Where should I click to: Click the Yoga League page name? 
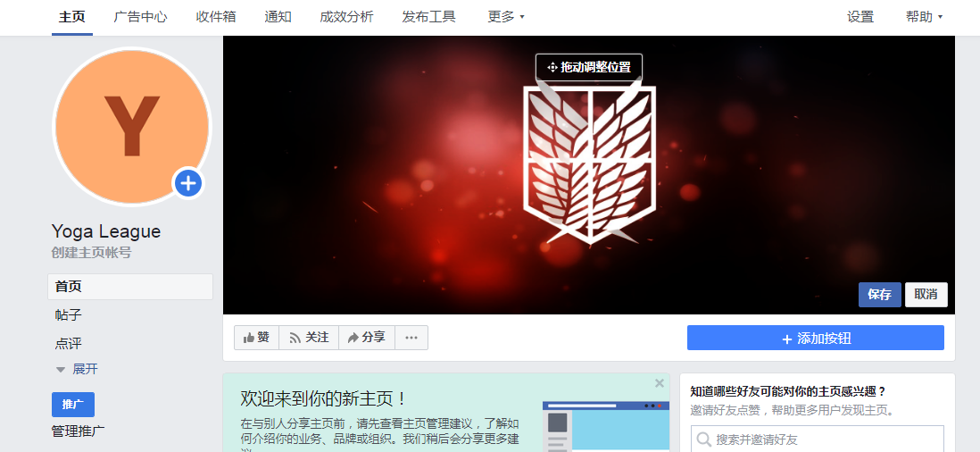(106, 231)
